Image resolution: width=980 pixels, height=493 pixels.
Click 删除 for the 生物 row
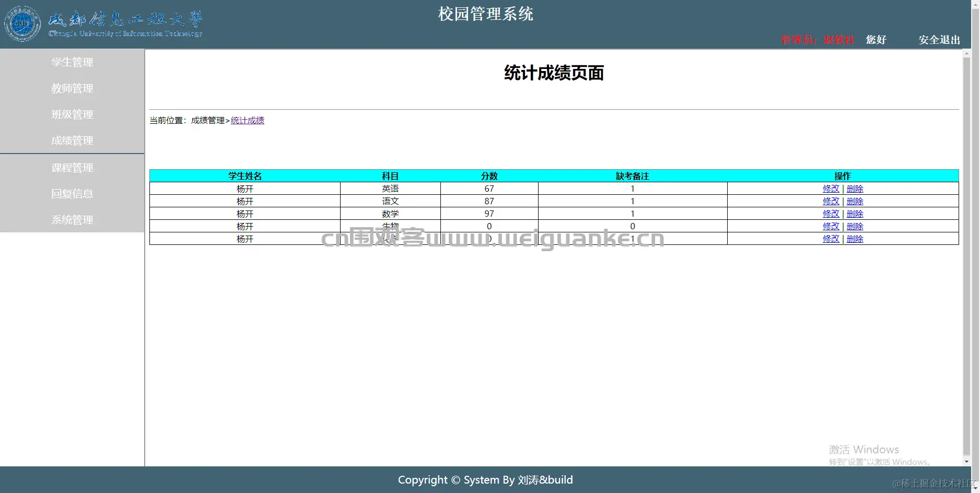point(855,226)
